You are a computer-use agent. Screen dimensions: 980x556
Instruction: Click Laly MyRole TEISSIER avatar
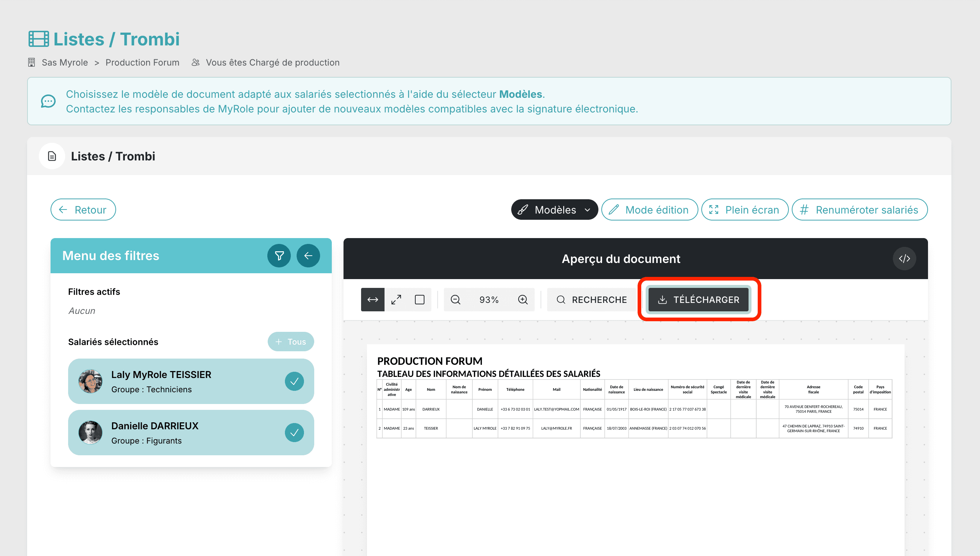coord(90,381)
